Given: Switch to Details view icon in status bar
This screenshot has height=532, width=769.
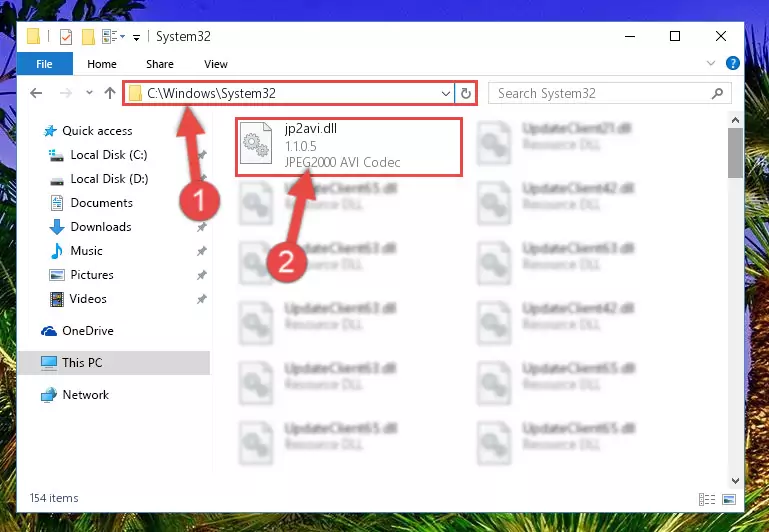Looking at the screenshot, I should coord(707,499).
